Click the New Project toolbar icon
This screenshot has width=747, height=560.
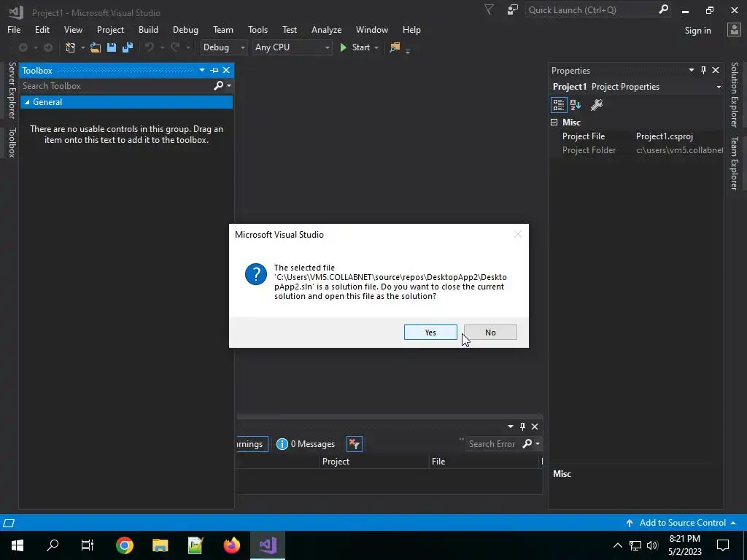[x=71, y=47]
